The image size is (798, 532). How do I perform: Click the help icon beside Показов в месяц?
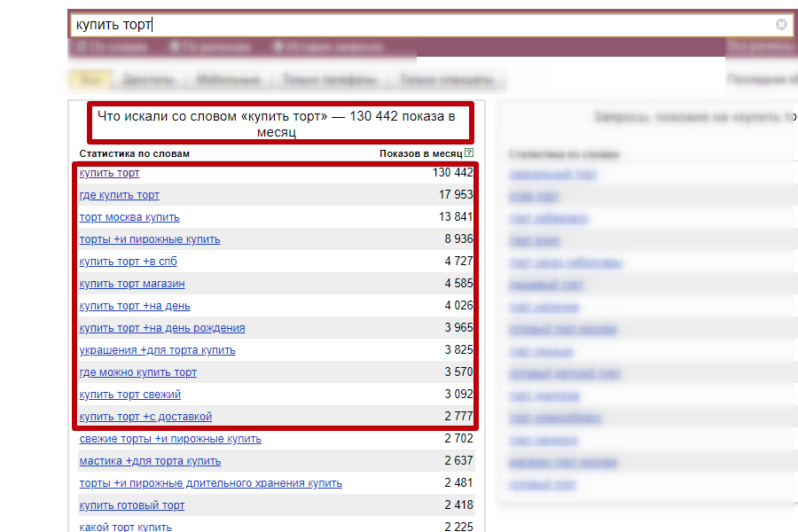pos(469,153)
